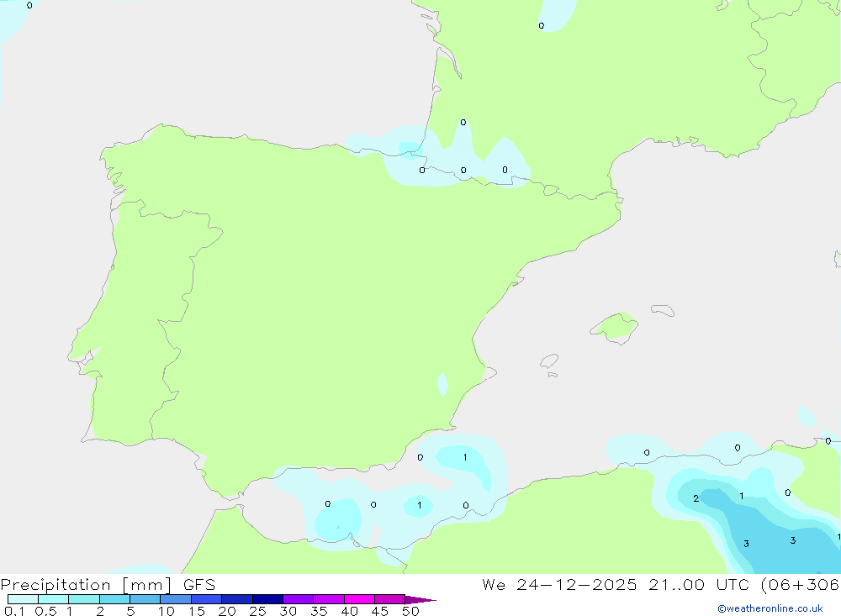Click the date text 'We 24-12-2025 21..00 UTC'

point(616,584)
